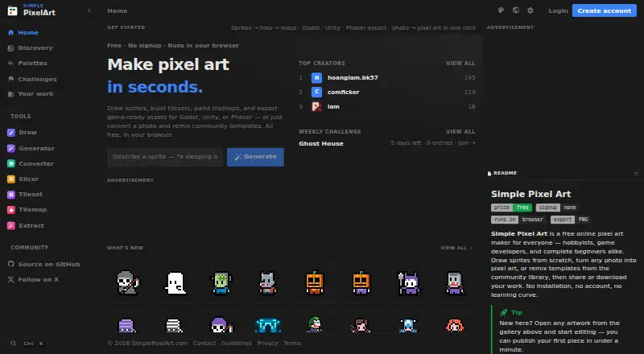Open the pumpkin sprite with orange body
644x354 pixels.
(315, 283)
